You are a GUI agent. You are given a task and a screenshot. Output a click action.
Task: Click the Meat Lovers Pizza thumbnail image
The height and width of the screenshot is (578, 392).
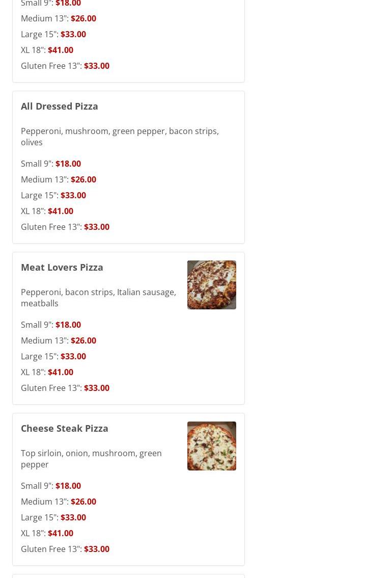pos(211,285)
